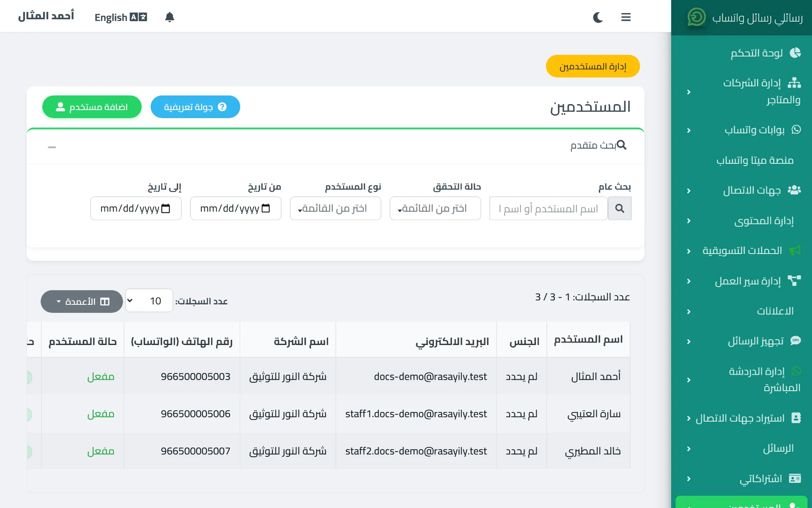Image resolution: width=812 pixels, height=508 pixels.
Task: Click اضافة مستخدم button
Action: (x=92, y=107)
